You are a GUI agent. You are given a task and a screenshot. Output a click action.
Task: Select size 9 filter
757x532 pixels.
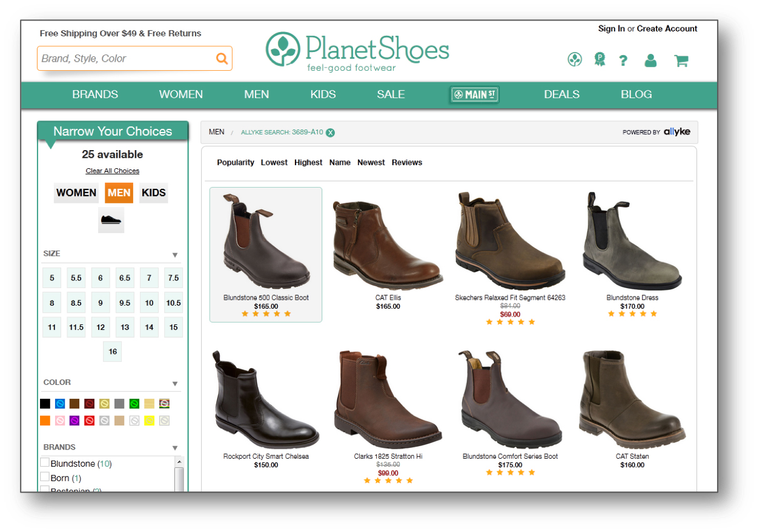click(101, 303)
